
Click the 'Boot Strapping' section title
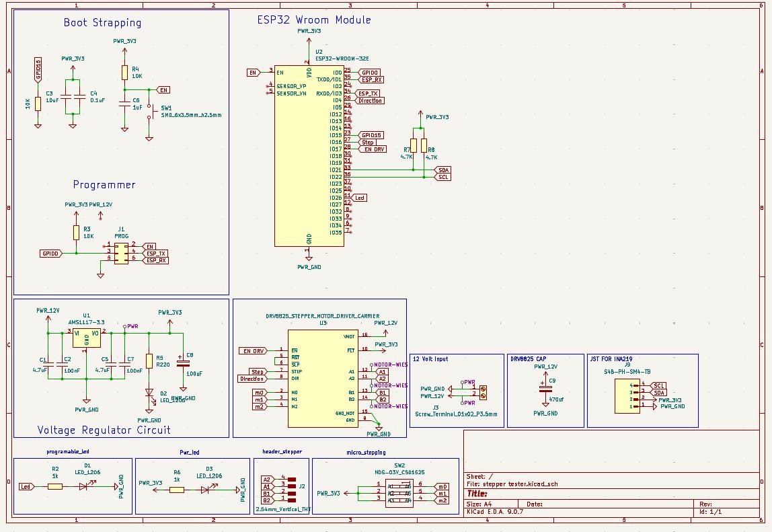102,23
